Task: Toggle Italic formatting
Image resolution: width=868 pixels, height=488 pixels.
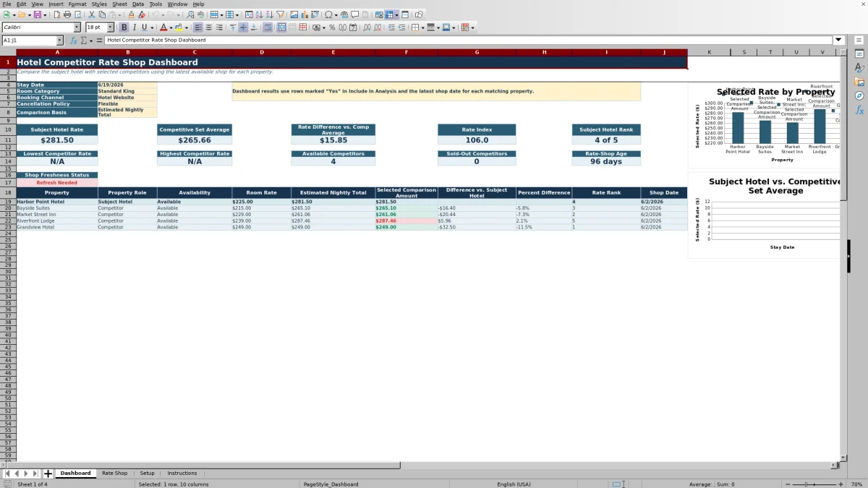Action: (x=135, y=27)
